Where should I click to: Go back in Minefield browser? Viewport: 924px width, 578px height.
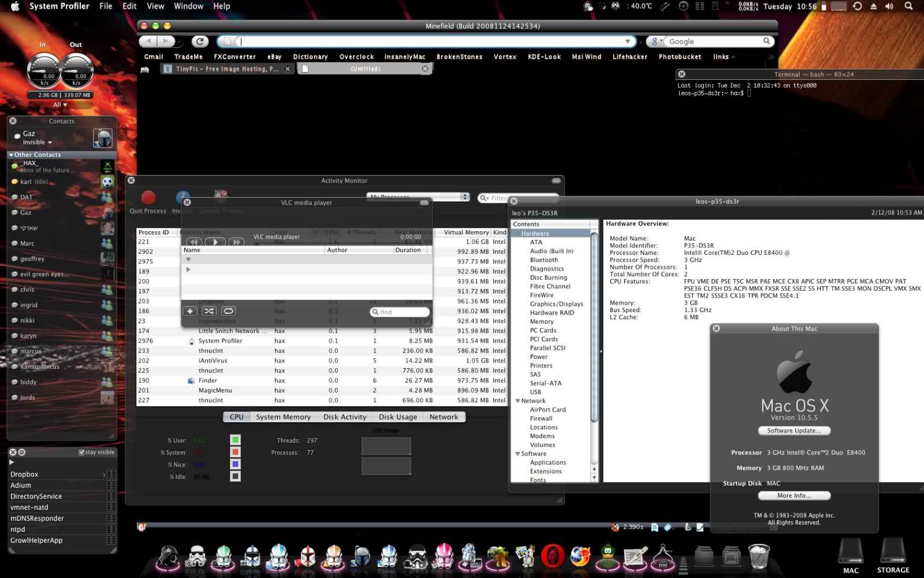coord(148,41)
